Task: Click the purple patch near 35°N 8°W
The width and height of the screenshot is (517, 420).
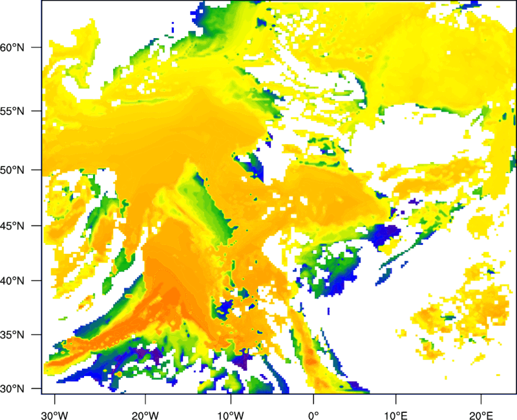Action: [x=244, y=359]
